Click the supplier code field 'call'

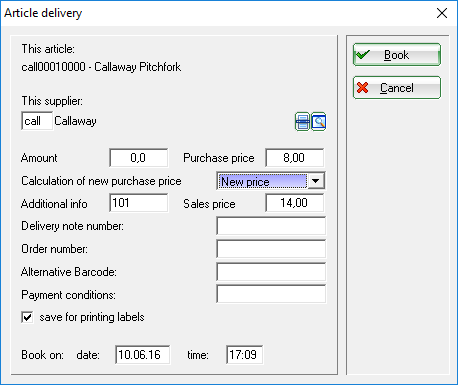(37, 121)
